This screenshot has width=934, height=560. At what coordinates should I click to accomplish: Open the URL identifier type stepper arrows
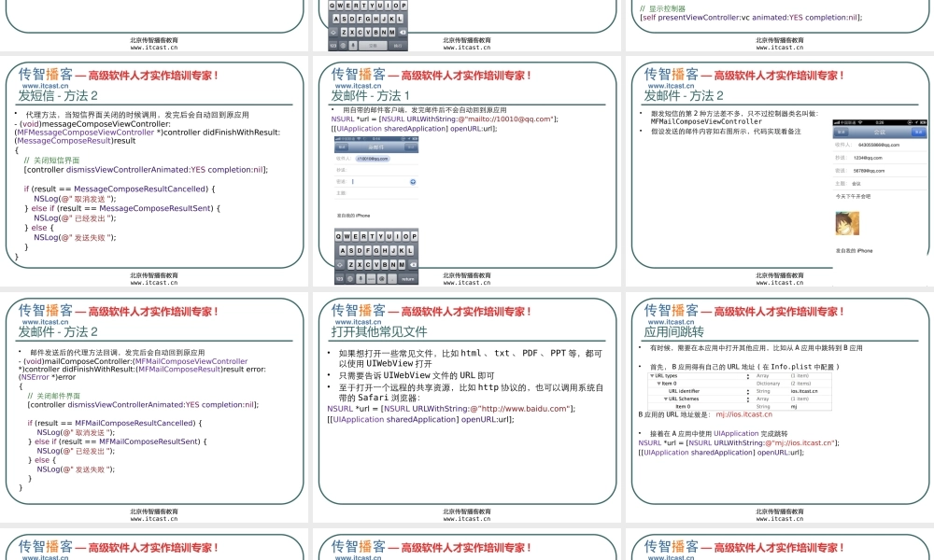tap(747, 391)
